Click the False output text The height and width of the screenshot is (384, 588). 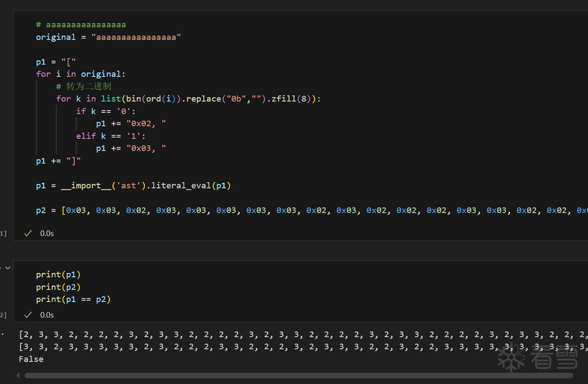point(31,359)
